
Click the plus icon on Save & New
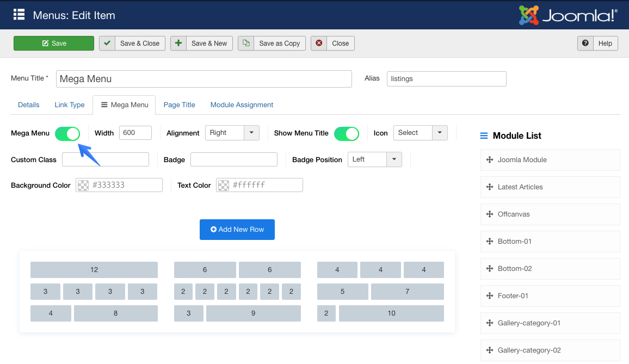178,44
